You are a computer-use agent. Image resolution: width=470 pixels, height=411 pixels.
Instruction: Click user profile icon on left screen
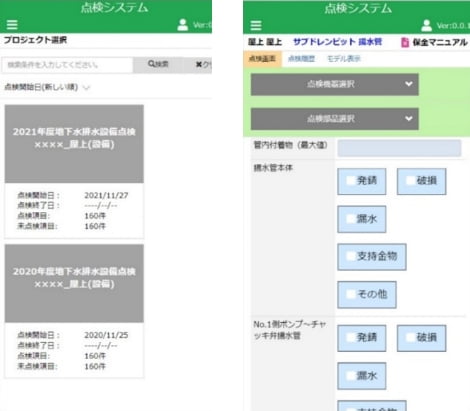coord(183,25)
